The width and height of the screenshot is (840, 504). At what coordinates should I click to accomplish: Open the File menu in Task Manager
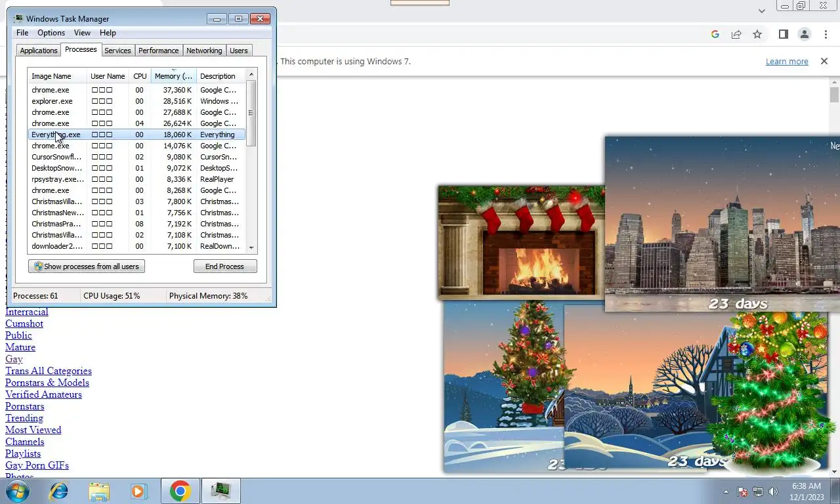22,33
